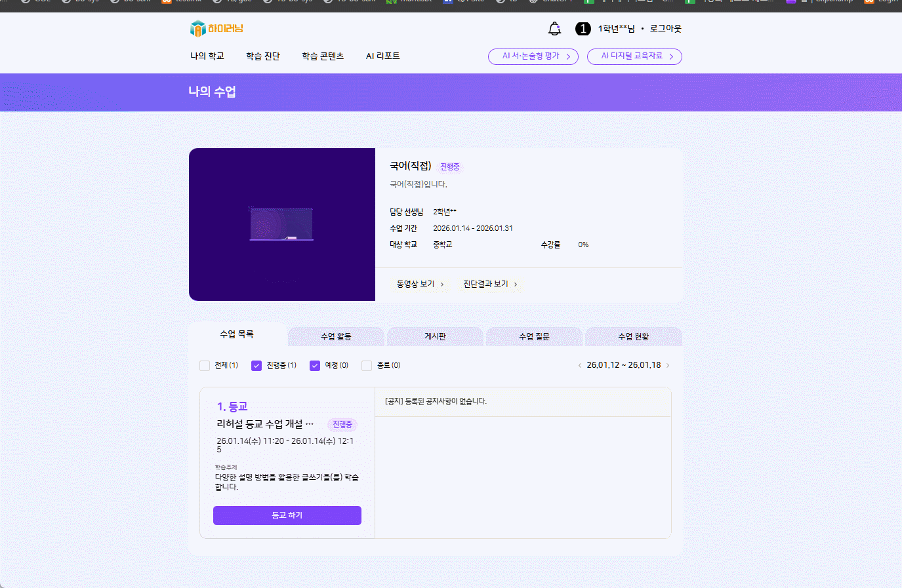
Task: Expand 동영상 보기 option
Action: pyautogui.click(x=420, y=284)
